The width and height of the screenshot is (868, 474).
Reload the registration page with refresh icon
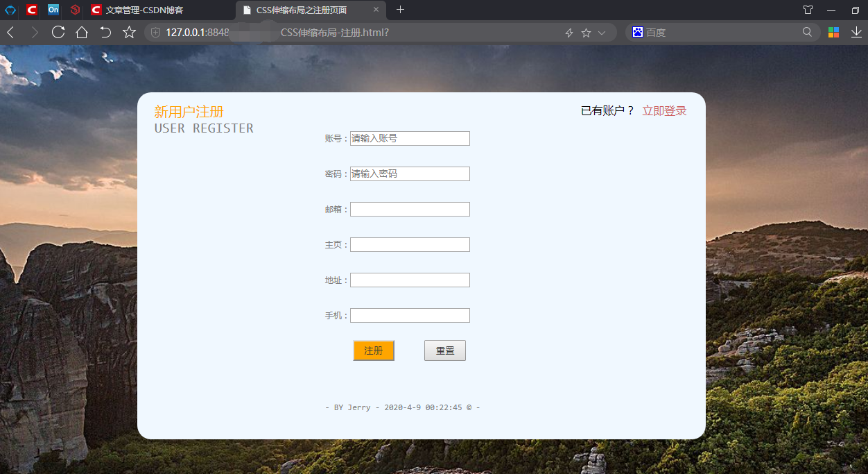57,32
